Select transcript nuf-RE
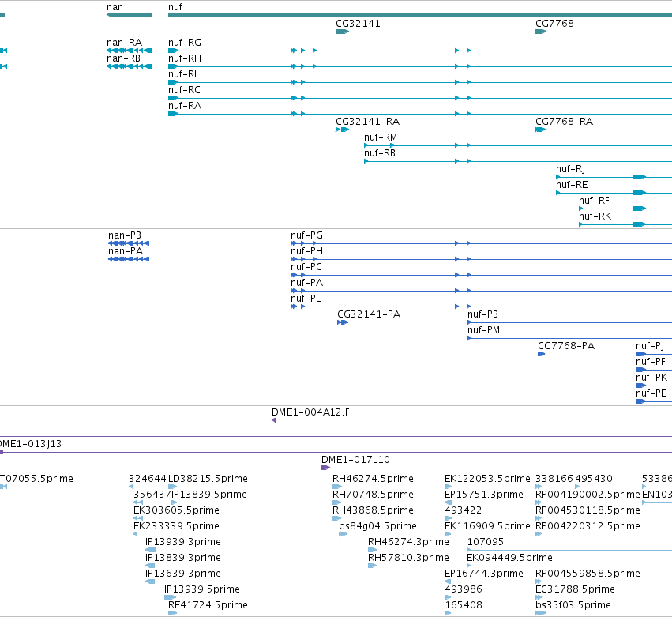 click(x=572, y=185)
